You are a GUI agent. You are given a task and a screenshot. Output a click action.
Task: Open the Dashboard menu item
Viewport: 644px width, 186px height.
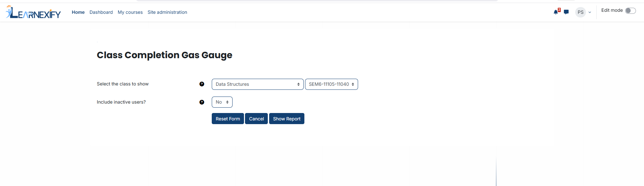101,12
